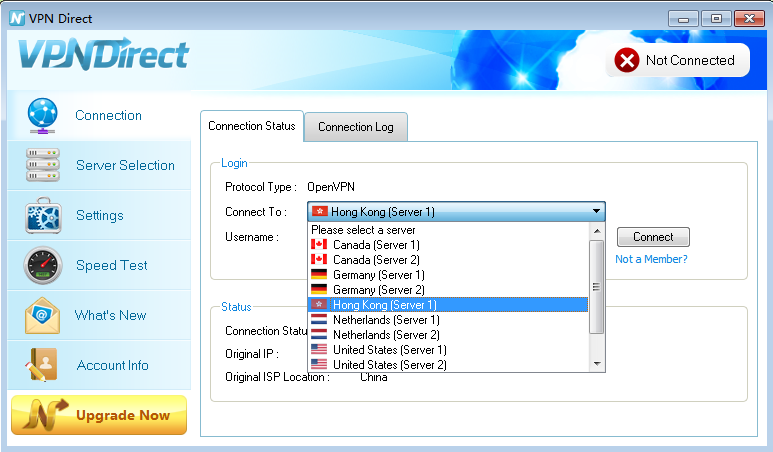Click the Speed Test gauge icon
The width and height of the screenshot is (773, 452).
click(43, 266)
